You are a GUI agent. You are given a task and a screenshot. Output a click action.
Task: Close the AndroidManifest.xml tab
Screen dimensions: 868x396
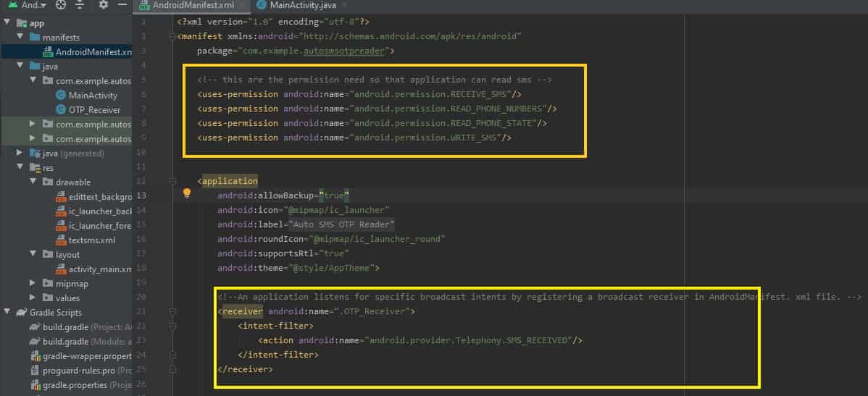pos(243,6)
